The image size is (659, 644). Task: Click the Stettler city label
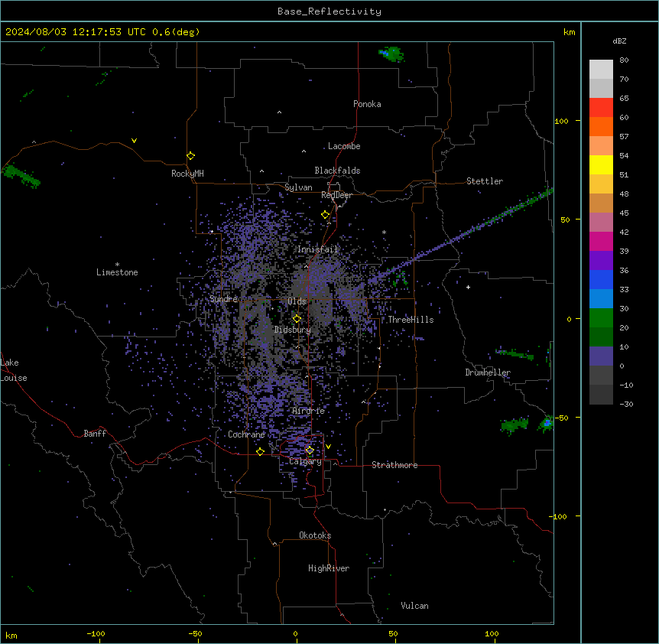tap(485, 181)
